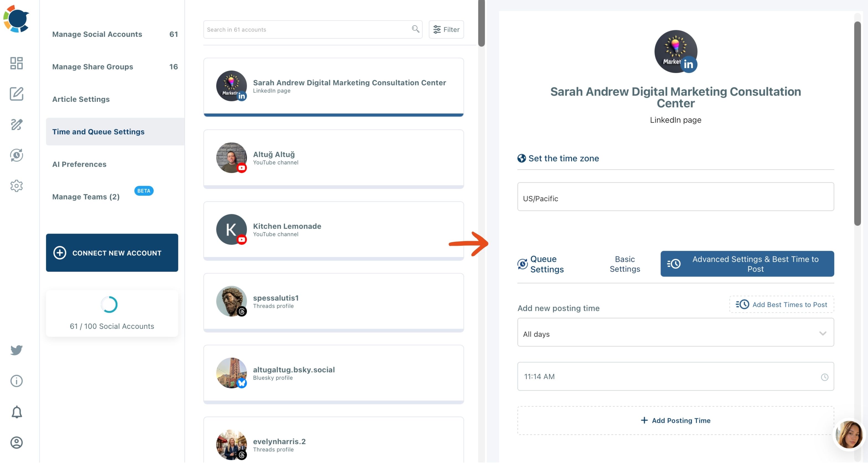Open the settings gear icon in sidebar
The image size is (868, 463).
pos(16,185)
